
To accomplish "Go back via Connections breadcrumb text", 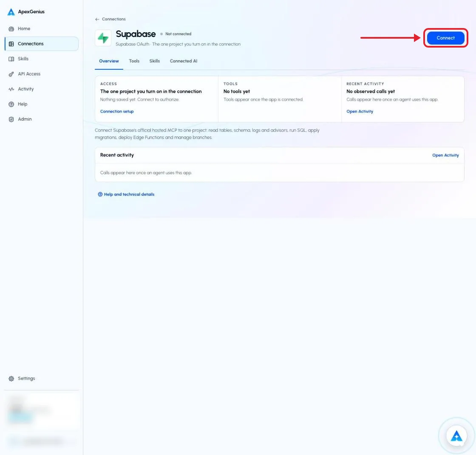I will (x=113, y=19).
